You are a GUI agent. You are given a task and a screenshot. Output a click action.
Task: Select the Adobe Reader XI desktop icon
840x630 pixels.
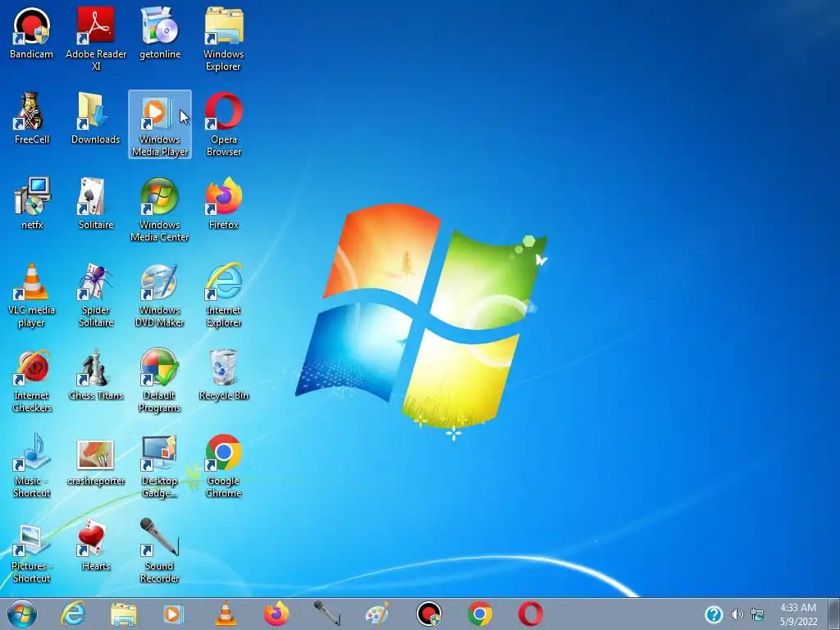pyautogui.click(x=96, y=39)
